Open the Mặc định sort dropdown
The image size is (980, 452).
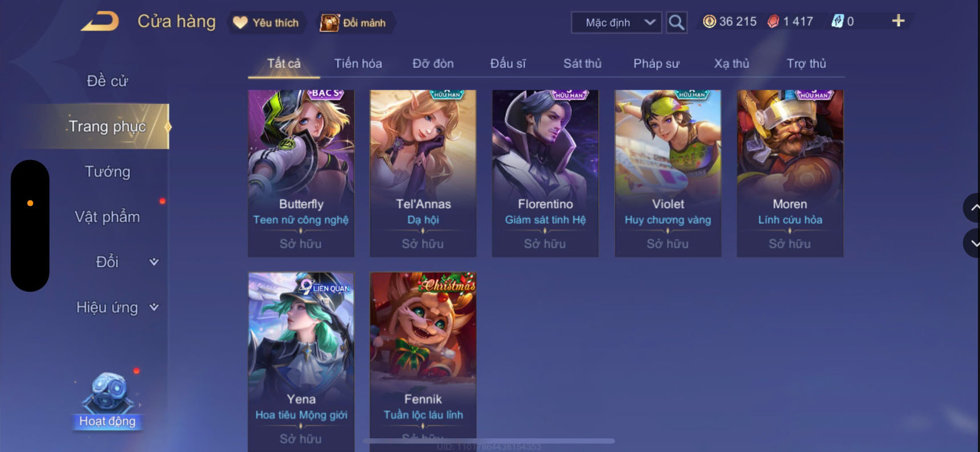click(x=616, y=23)
